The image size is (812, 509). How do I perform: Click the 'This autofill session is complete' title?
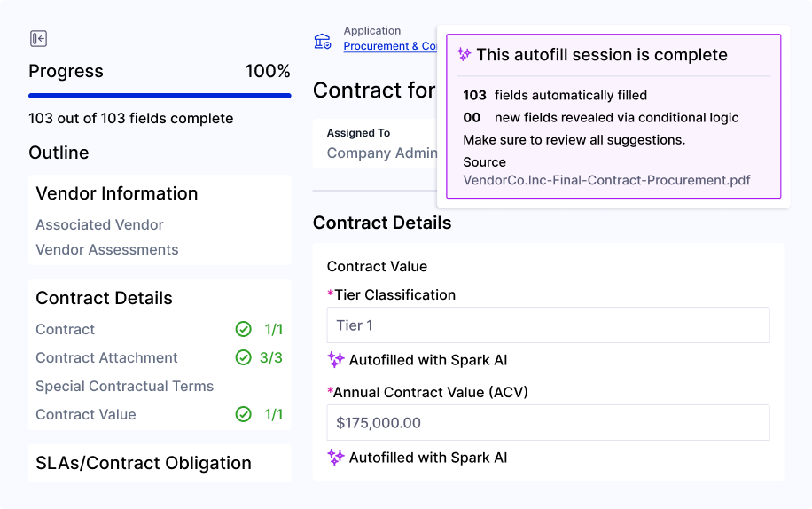click(x=602, y=55)
